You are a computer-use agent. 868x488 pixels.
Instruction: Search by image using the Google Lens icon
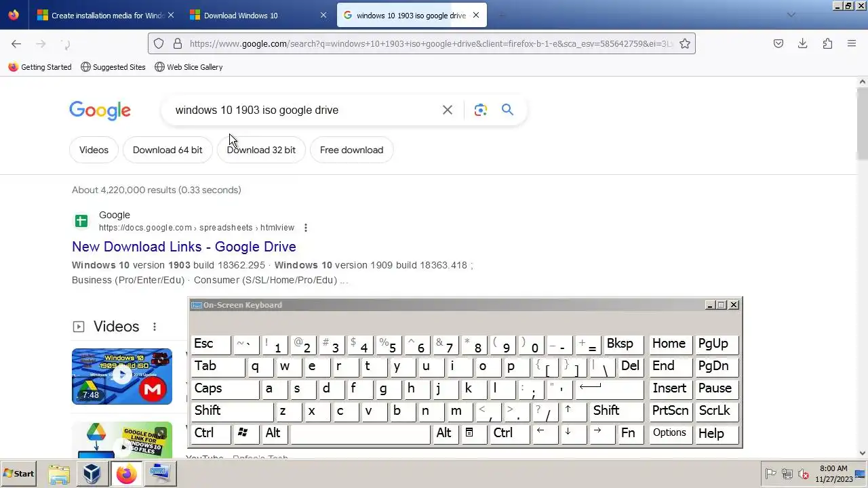[x=481, y=110]
